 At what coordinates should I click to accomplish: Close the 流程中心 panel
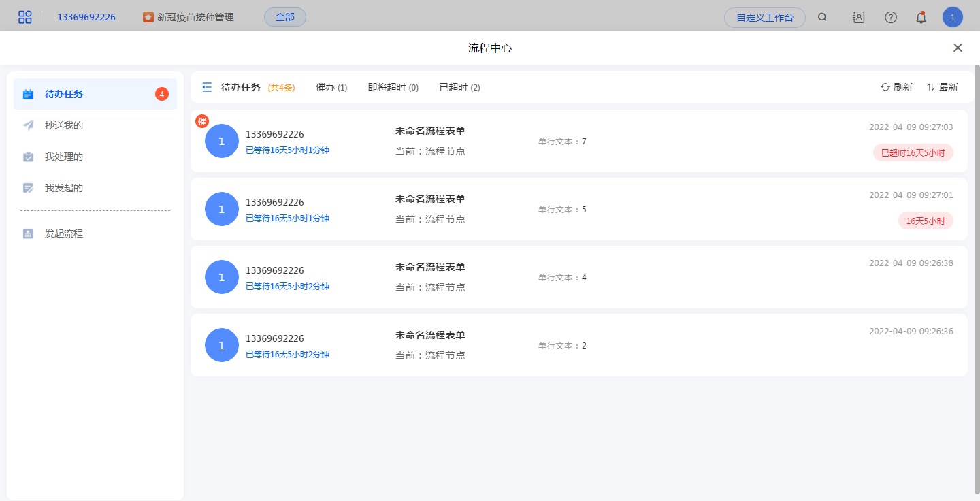[958, 48]
